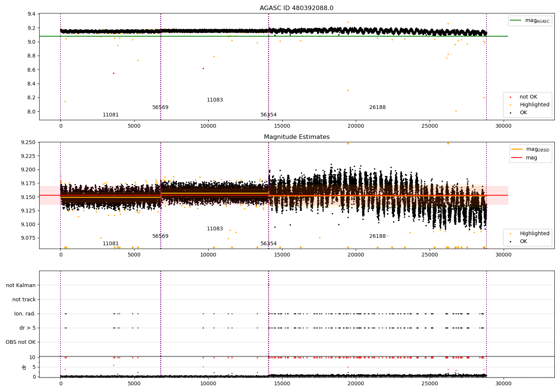Click the 56354 label in the Magnitude Estimates plot
Viewport: 560px width, 392px height.
click(x=268, y=244)
